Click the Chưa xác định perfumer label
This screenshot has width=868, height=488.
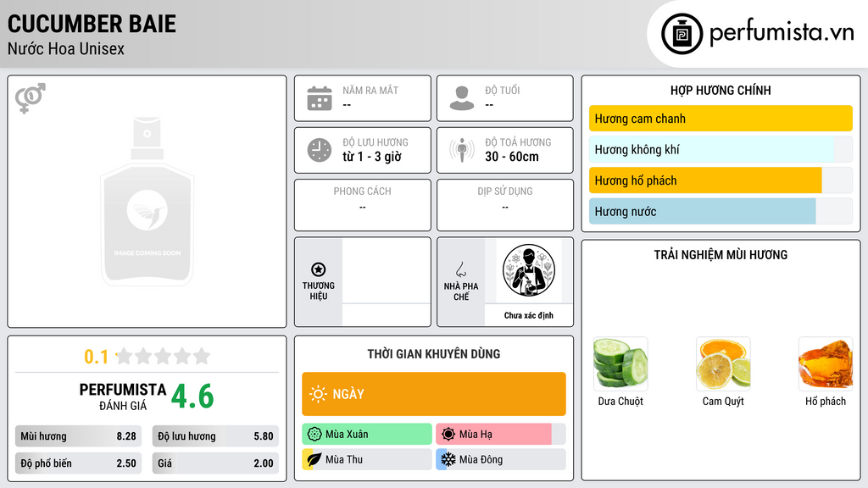[x=529, y=315]
